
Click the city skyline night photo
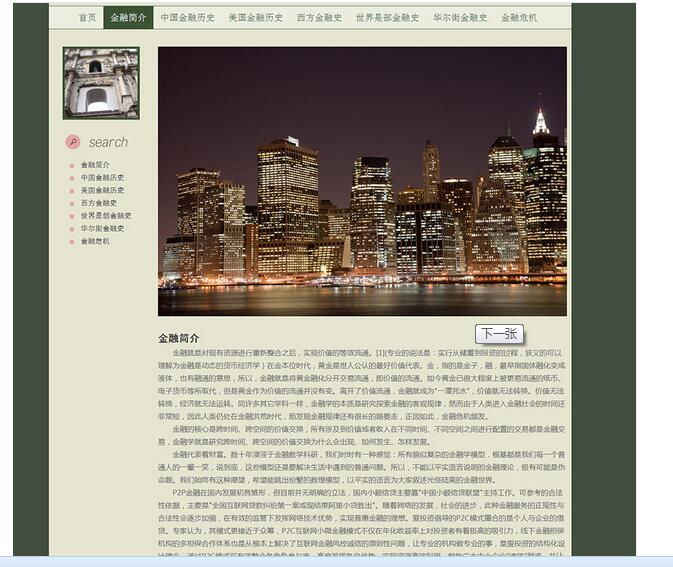tap(362, 181)
